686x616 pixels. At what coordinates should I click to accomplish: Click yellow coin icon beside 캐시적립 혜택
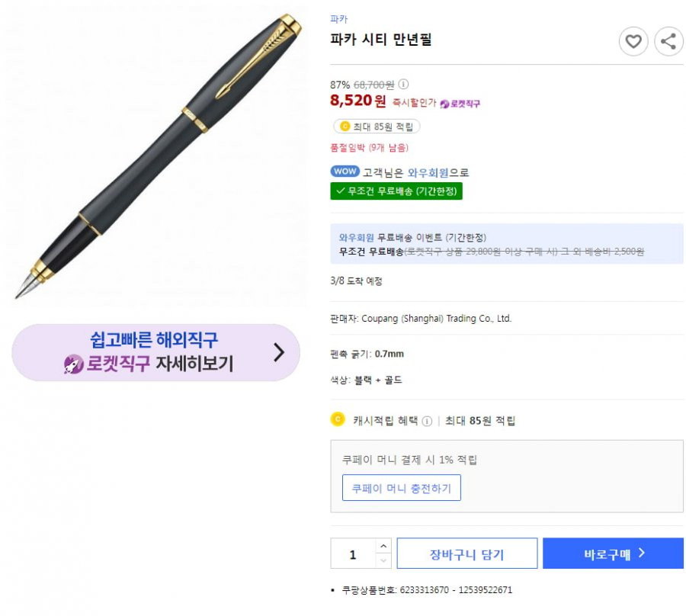(x=338, y=419)
